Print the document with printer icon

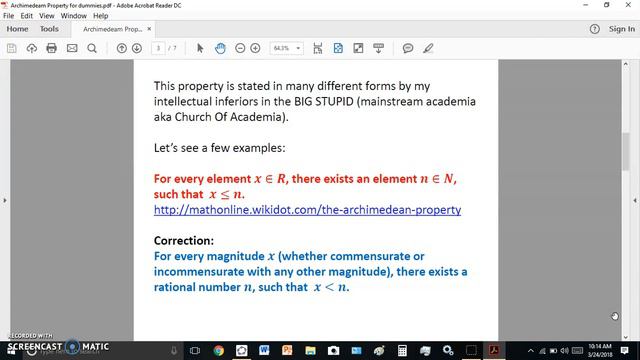click(51, 48)
